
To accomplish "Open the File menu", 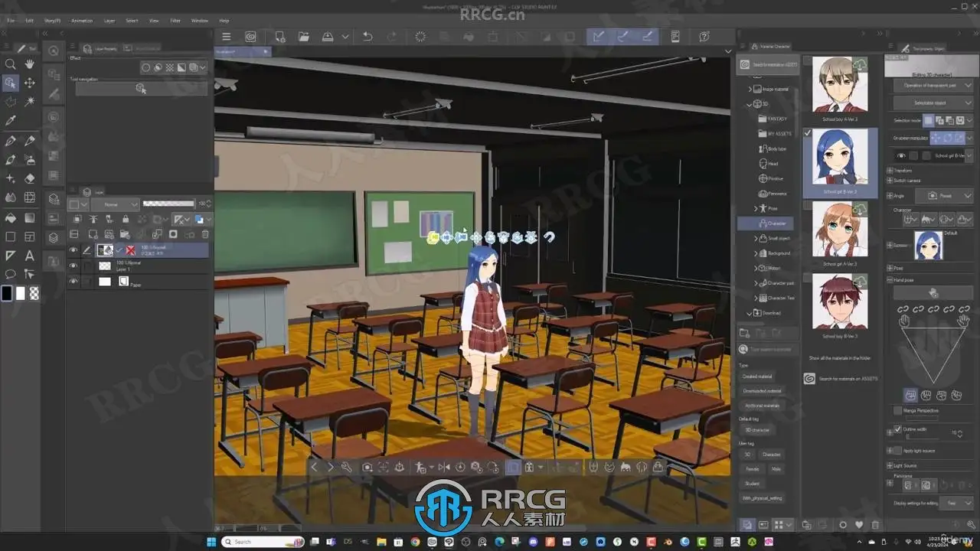I will 11,21.
